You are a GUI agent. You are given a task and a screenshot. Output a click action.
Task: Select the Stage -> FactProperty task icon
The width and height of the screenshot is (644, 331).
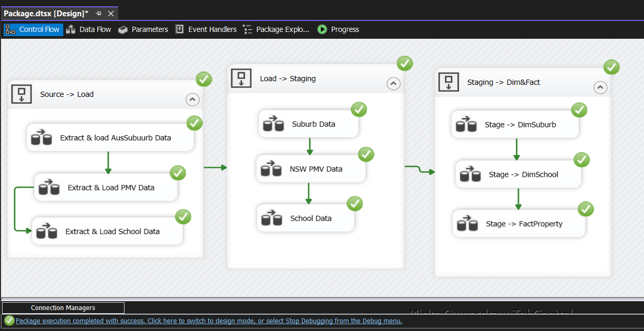(467, 224)
